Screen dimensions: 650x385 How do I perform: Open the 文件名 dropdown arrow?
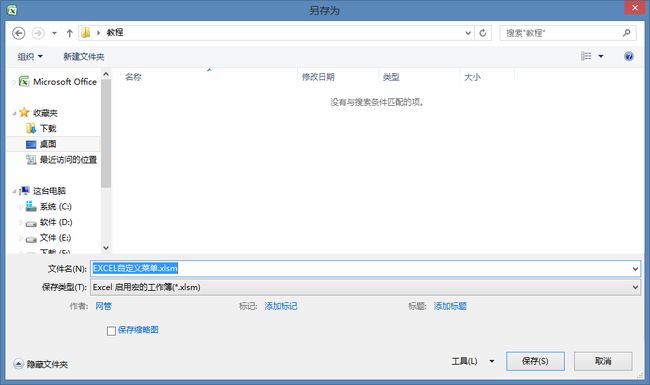coord(635,269)
